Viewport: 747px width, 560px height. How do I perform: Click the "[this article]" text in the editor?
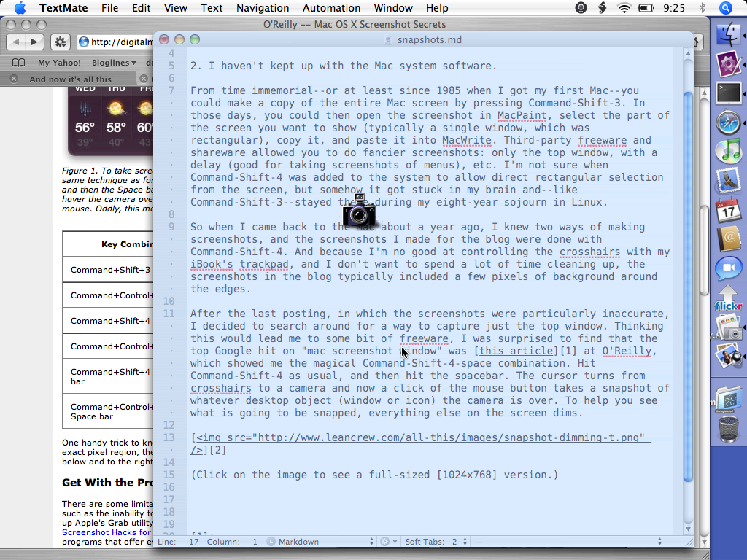coord(516,351)
